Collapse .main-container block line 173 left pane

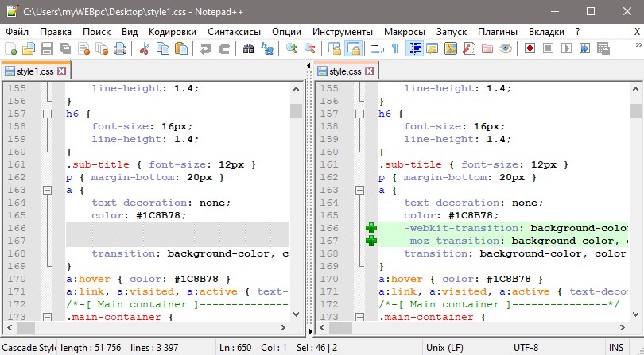point(48,317)
